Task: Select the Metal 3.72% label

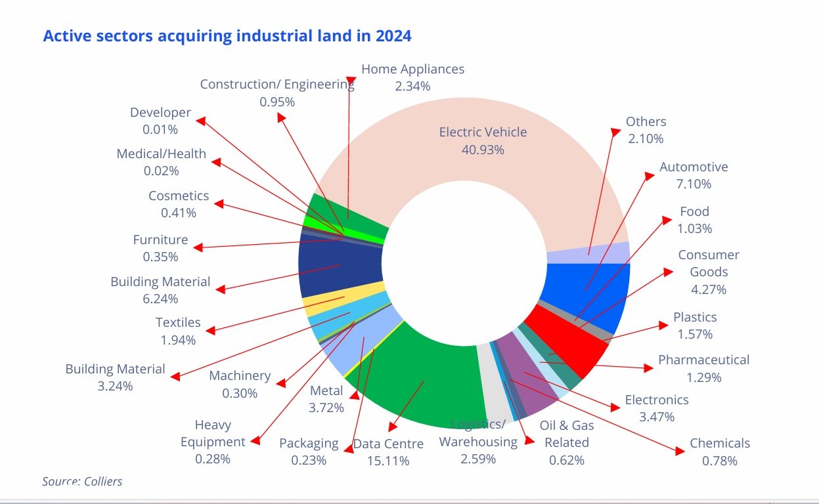Action: [x=326, y=399]
